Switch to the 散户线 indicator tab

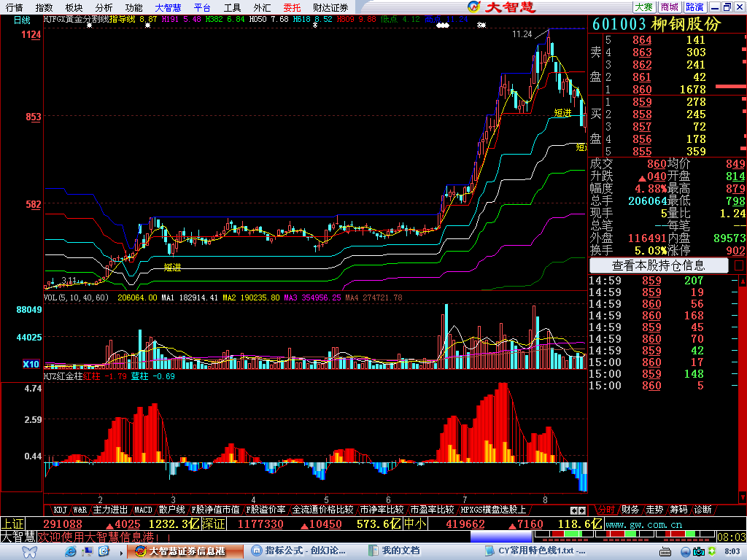coord(171,510)
